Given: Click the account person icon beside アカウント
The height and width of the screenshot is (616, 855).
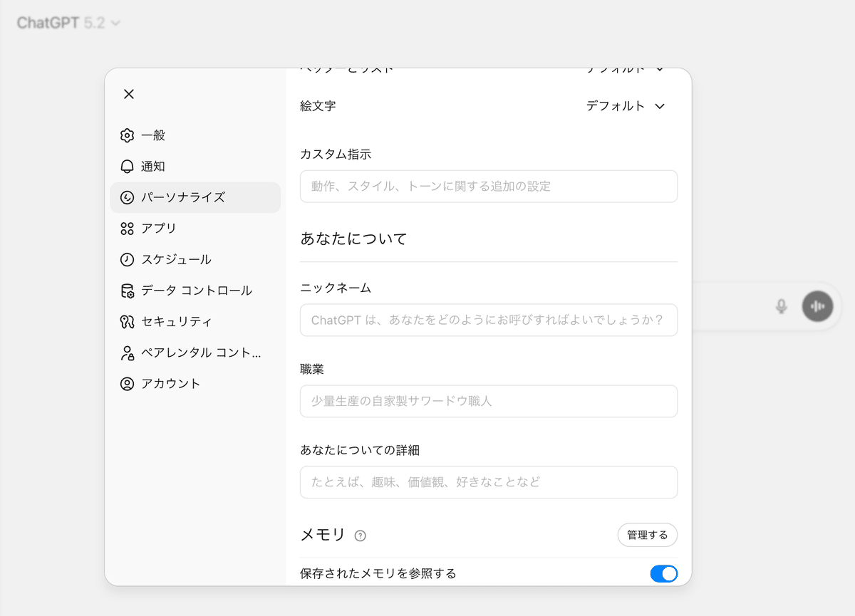Looking at the screenshot, I should pos(127,384).
